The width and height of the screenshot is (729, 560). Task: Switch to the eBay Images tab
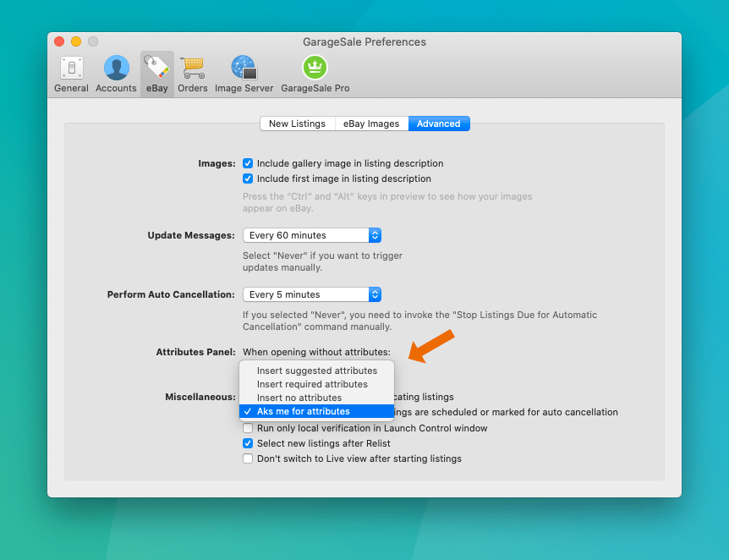coord(371,124)
